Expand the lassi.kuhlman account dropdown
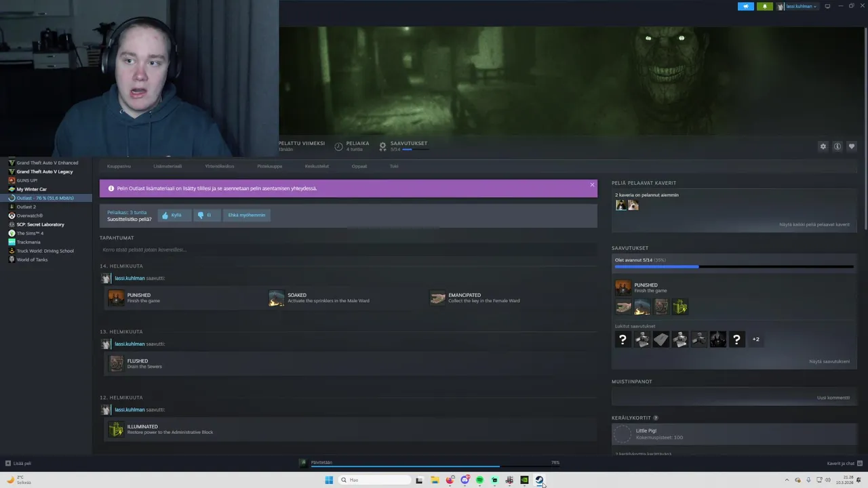Viewport: 868px width, 488px height. click(797, 6)
